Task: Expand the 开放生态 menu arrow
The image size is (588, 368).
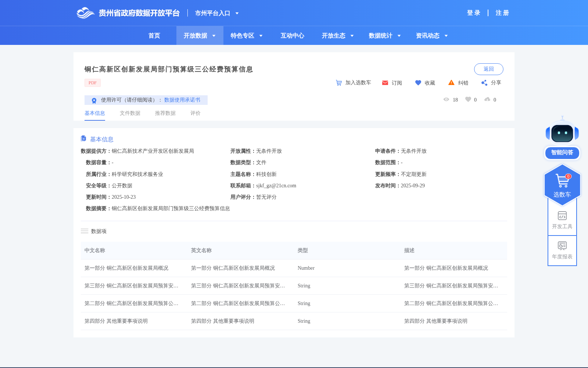Action: (x=352, y=36)
